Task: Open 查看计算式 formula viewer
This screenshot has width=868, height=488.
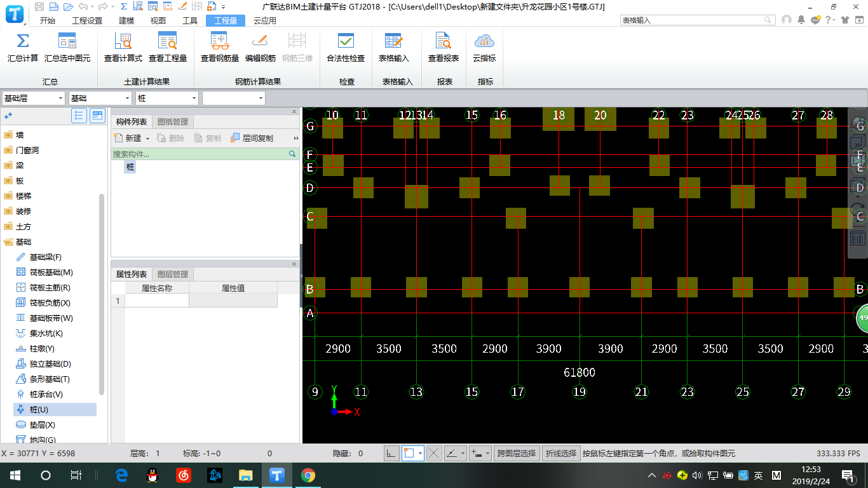Action: [123, 48]
